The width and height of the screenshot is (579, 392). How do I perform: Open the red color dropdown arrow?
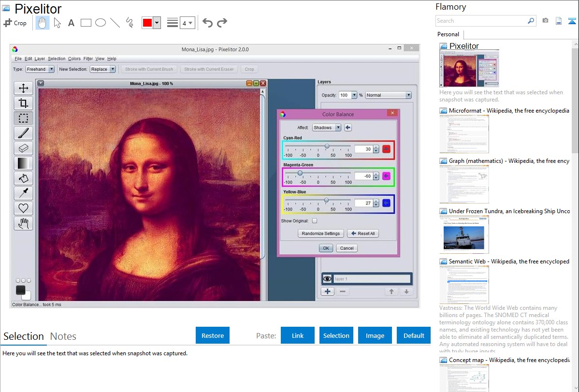click(x=157, y=23)
